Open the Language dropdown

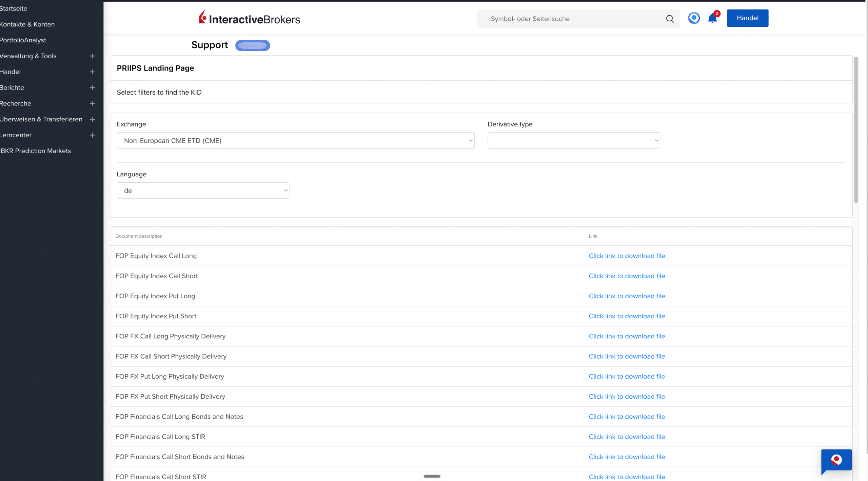pyautogui.click(x=203, y=191)
